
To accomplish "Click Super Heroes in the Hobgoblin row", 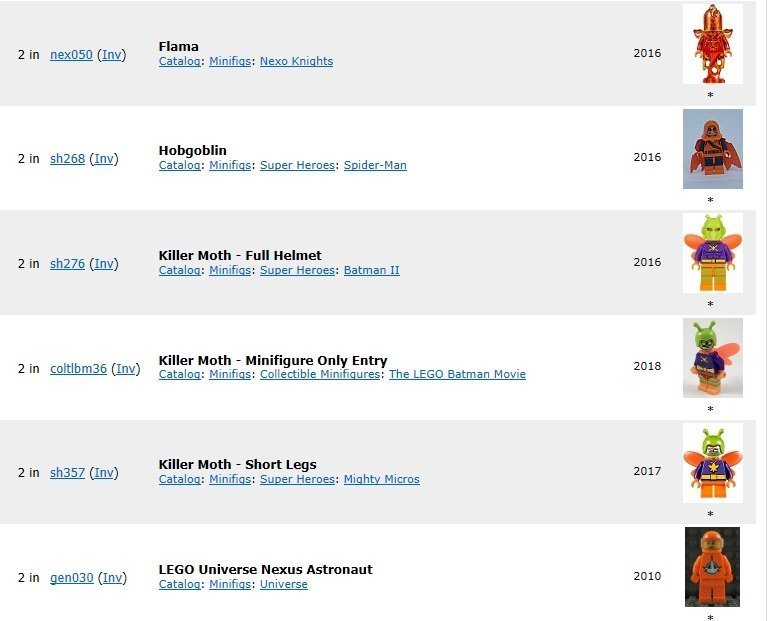I will tap(297, 165).
